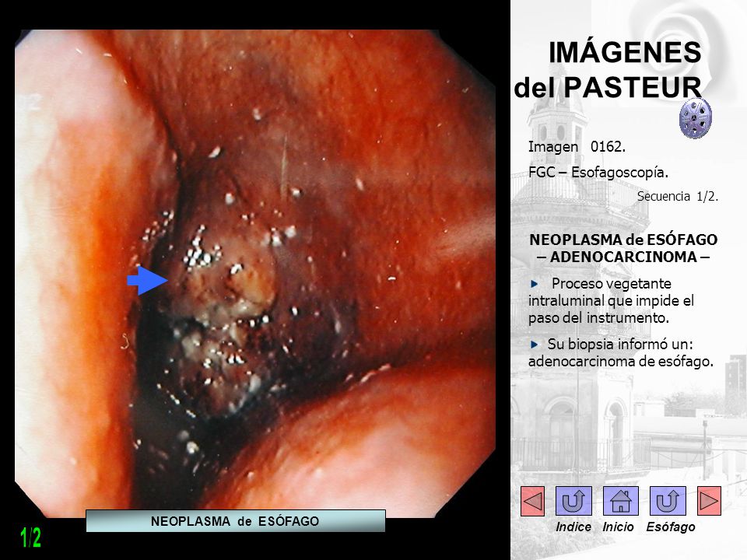This screenshot has width=747, height=560.
Task: Click the heading 'NEOPLASMA de ESÓFAGO – ADENOCARCINOMA –'
Action: (x=623, y=248)
